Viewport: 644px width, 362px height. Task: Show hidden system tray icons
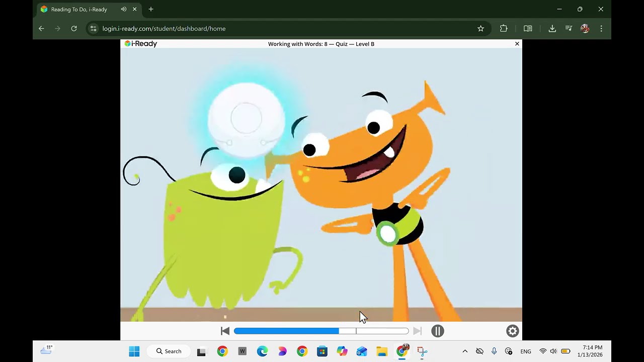pos(465,351)
